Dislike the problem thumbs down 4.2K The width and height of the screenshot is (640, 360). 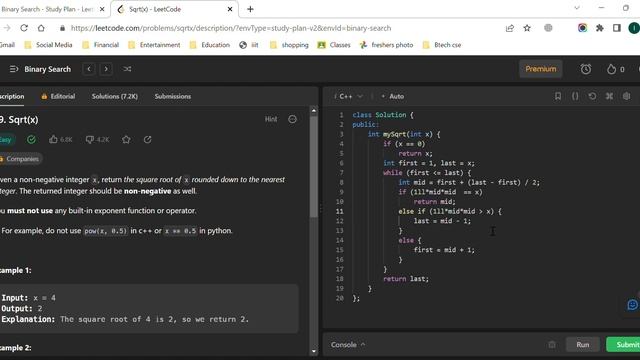pos(98,140)
